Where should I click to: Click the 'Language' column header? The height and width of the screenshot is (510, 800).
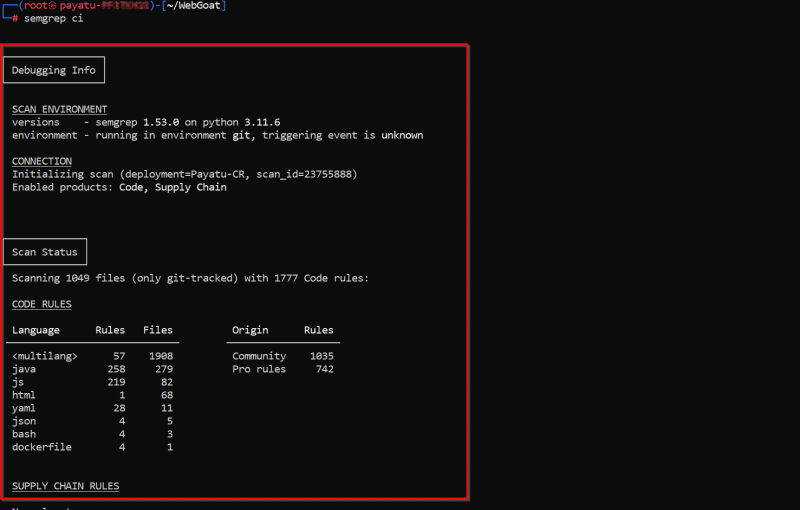click(x=36, y=330)
